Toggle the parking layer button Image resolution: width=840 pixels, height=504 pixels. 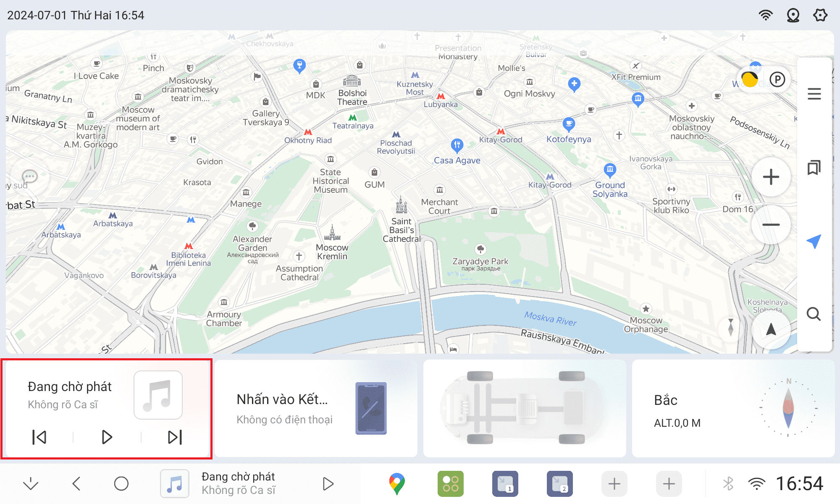[777, 79]
